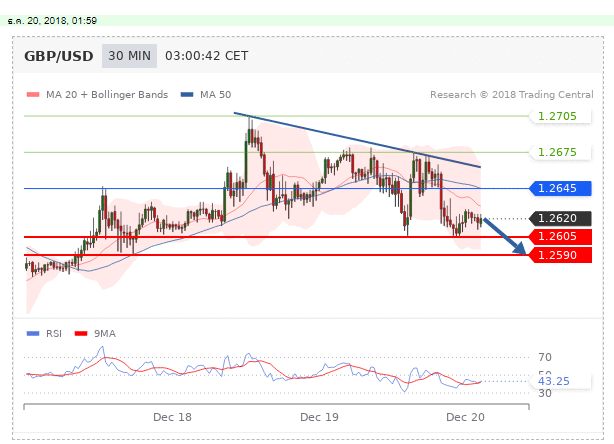Click the Dec 19 date label

click(319, 417)
